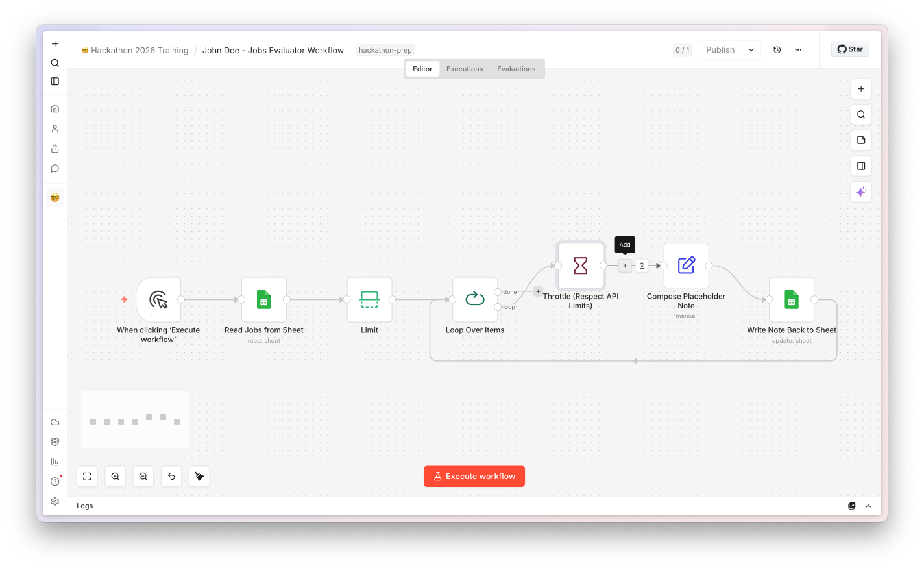This screenshot has height=570, width=924.
Task: Pop out the Logs panel
Action: (852, 506)
